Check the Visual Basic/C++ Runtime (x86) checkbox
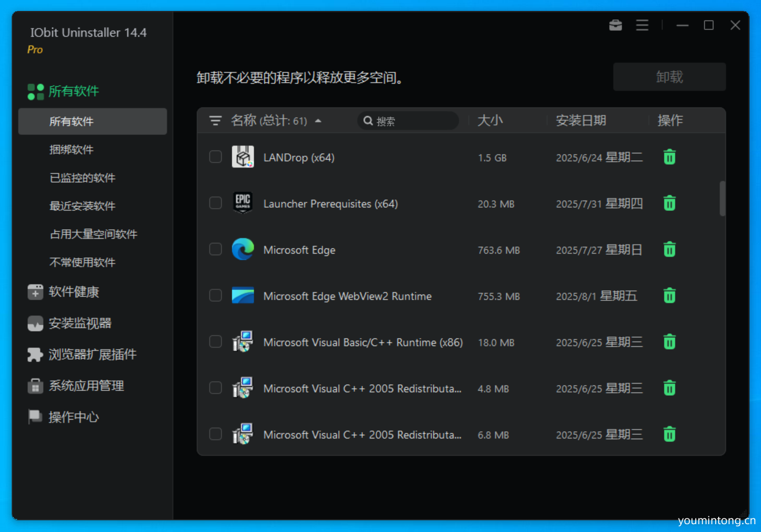This screenshot has height=532, width=761. [216, 341]
